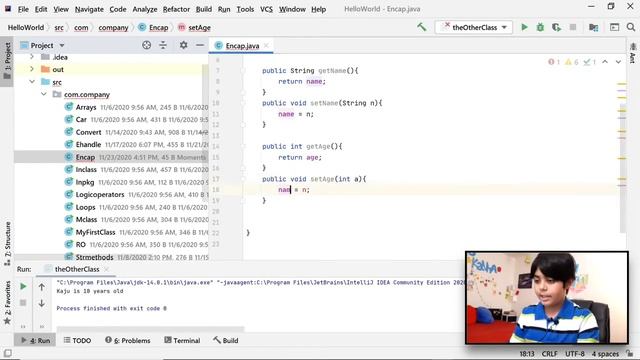Select the theOtherClass run tab
Screen dimensions: 640x360
tap(77, 269)
